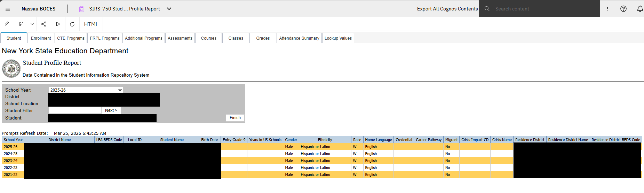Switch to the Grades tab
Screen dimensions: 644x193
[263, 38]
